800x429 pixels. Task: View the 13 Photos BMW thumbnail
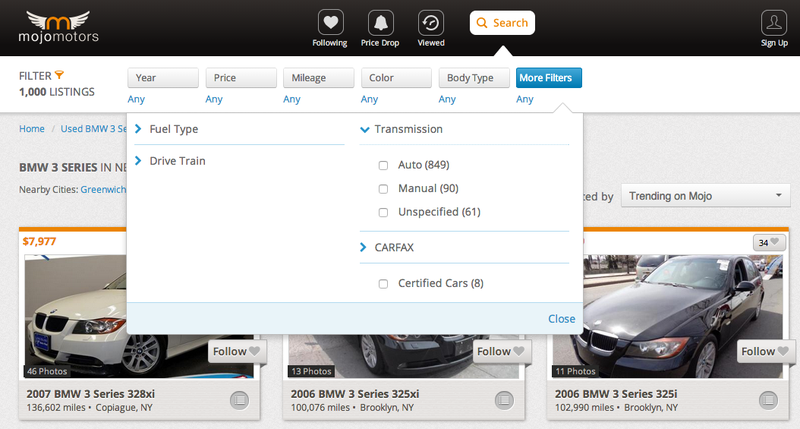[x=403, y=356]
